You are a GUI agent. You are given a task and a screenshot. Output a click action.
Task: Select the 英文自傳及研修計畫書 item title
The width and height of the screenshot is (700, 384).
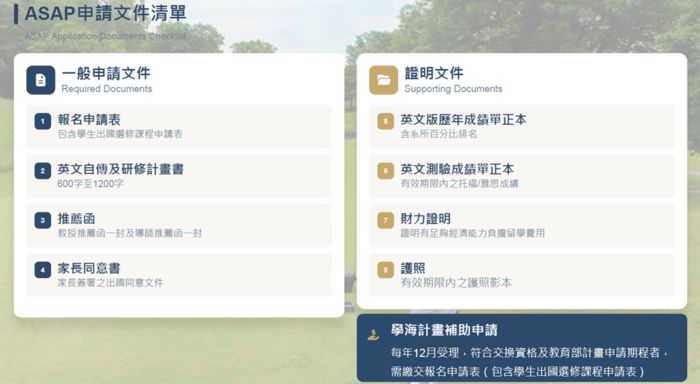121,169
